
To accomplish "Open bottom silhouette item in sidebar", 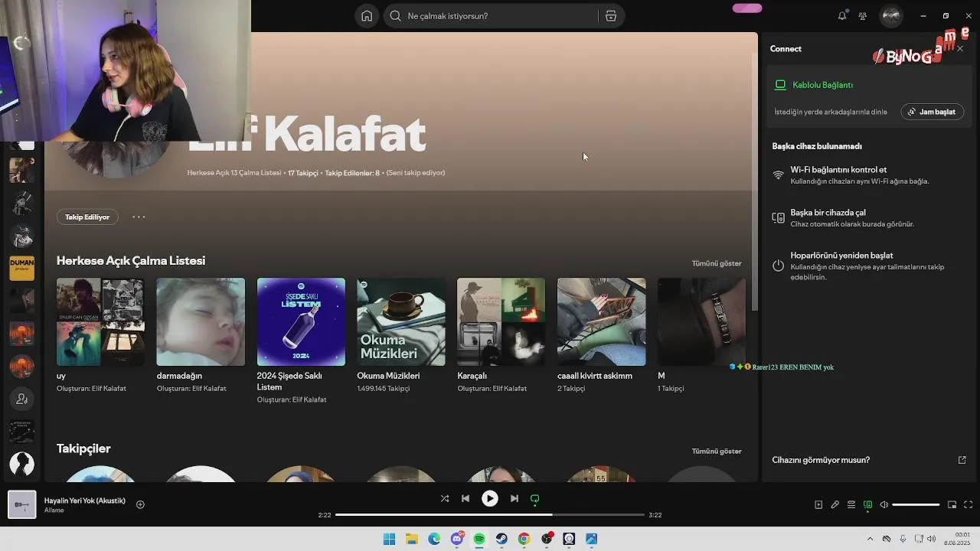I will click(21, 464).
